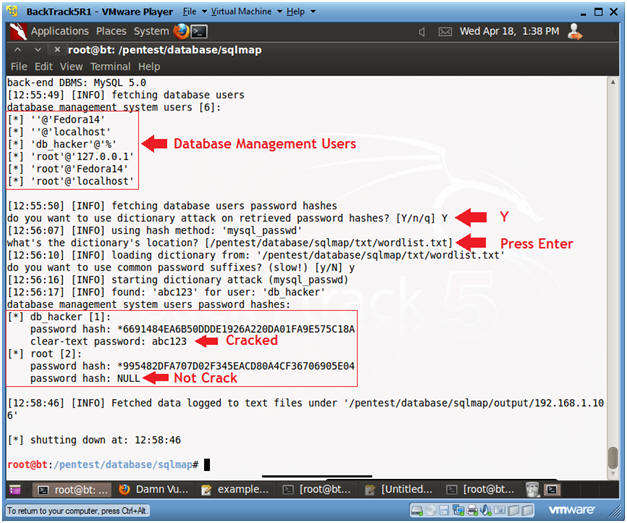Viewport: 627px width, 523px height.
Task: Open the terminal Help menu
Action: (x=149, y=67)
